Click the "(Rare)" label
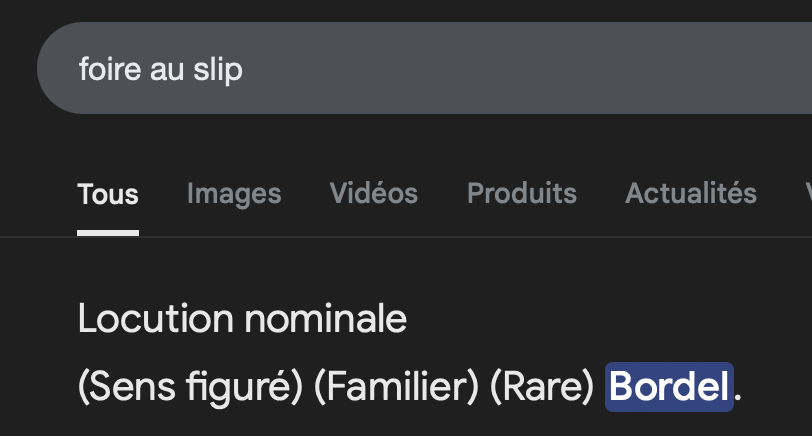 pyautogui.click(x=542, y=387)
